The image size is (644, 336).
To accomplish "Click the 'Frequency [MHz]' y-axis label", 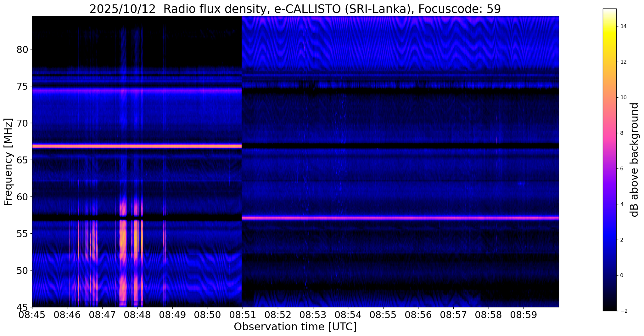I will click(8, 162).
